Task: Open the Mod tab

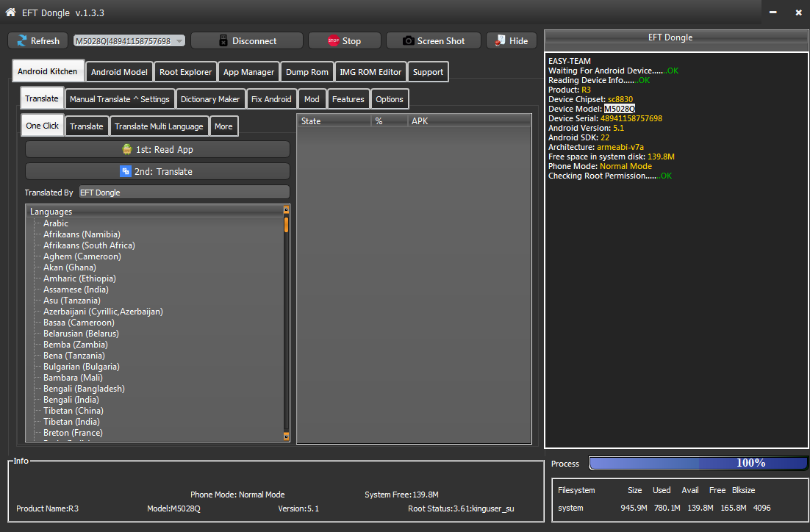Action: (312, 99)
